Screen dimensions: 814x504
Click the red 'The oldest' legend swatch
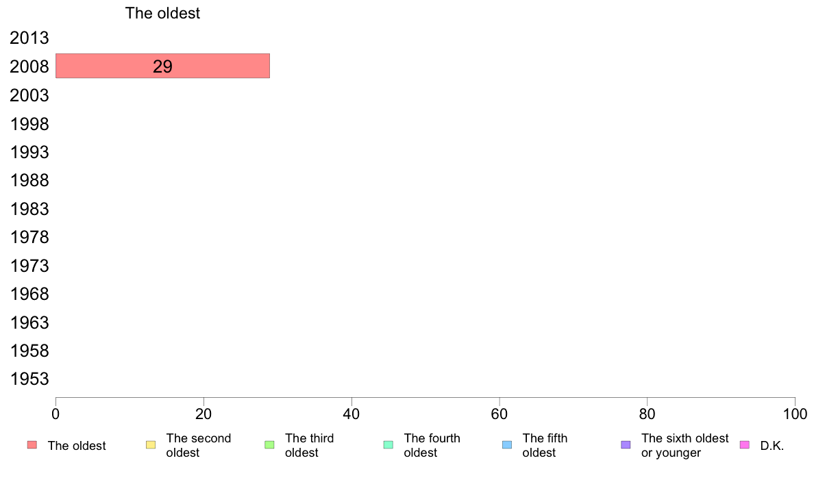click(32, 445)
